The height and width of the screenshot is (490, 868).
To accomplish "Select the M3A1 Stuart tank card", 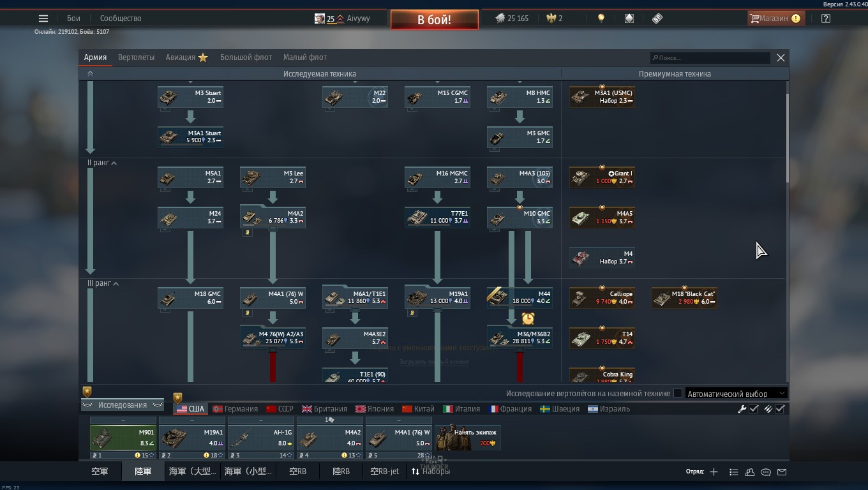I will pos(190,137).
